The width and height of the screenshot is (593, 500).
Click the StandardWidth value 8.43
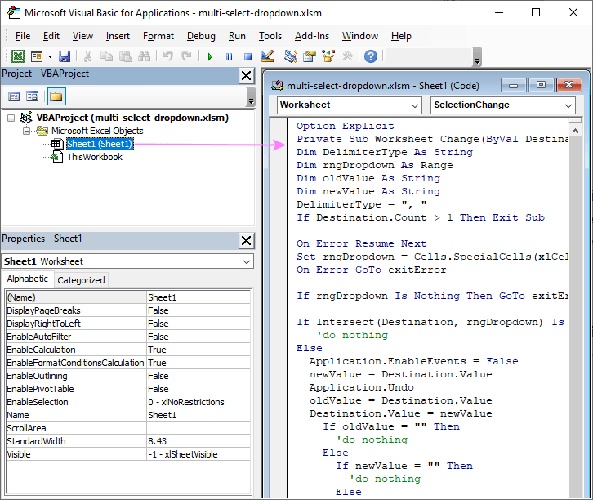coord(198,441)
